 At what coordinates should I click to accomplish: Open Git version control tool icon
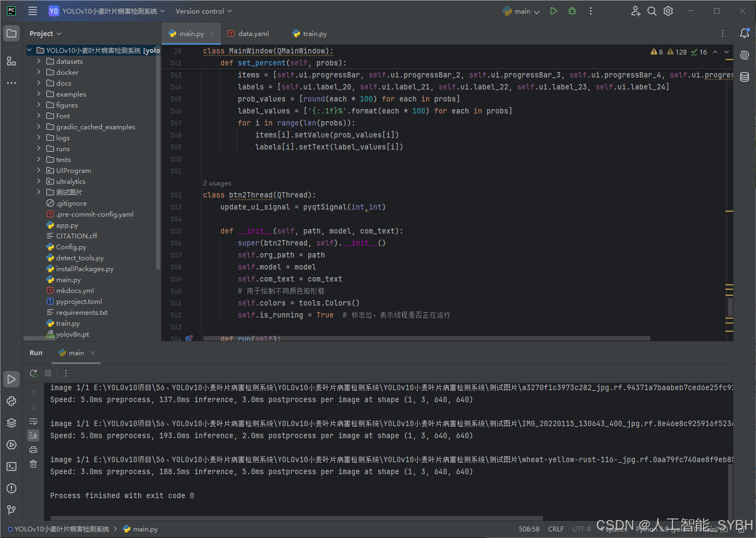click(x=11, y=510)
